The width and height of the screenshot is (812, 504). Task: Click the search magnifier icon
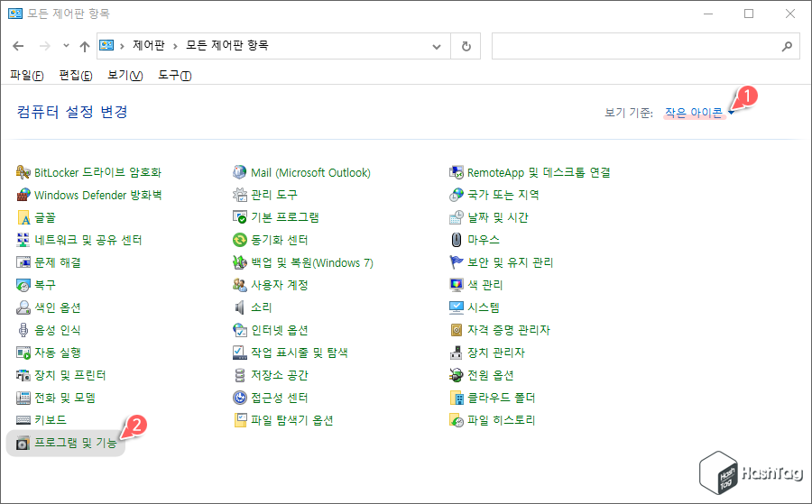787,47
